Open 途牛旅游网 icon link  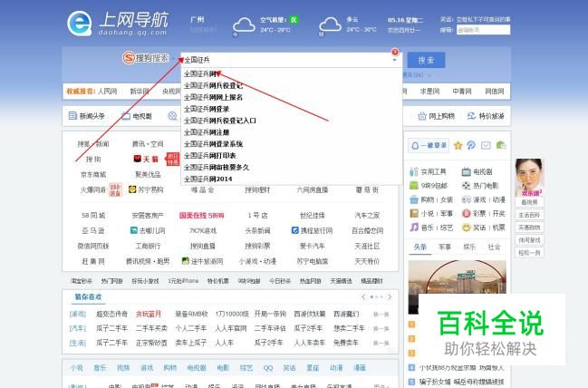[x=202, y=261]
